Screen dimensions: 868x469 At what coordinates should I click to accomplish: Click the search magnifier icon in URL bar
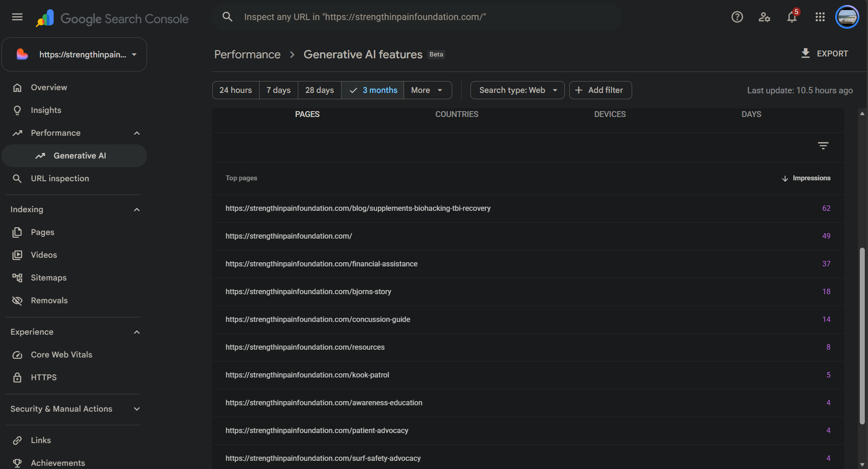[x=227, y=17]
